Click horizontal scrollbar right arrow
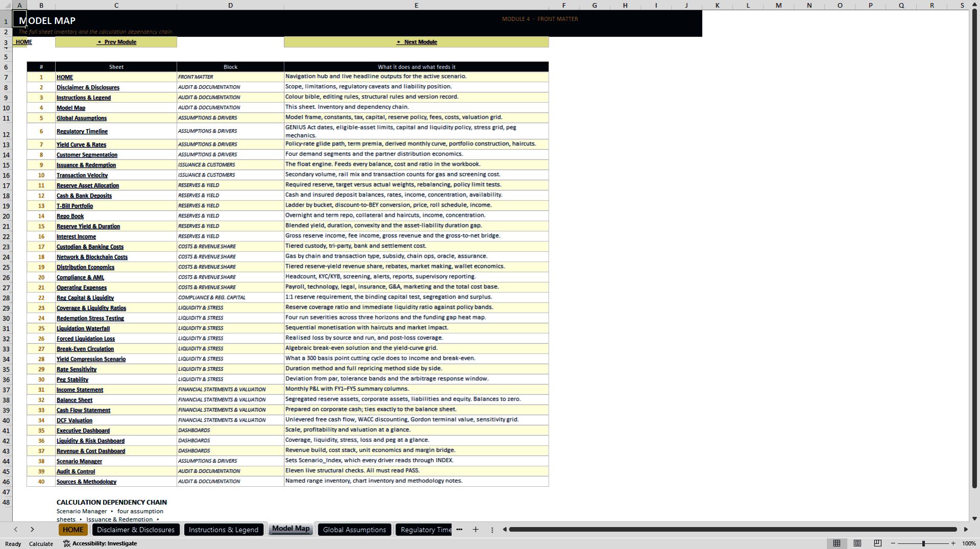This screenshot has width=980, height=549. click(x=966, y=530)
